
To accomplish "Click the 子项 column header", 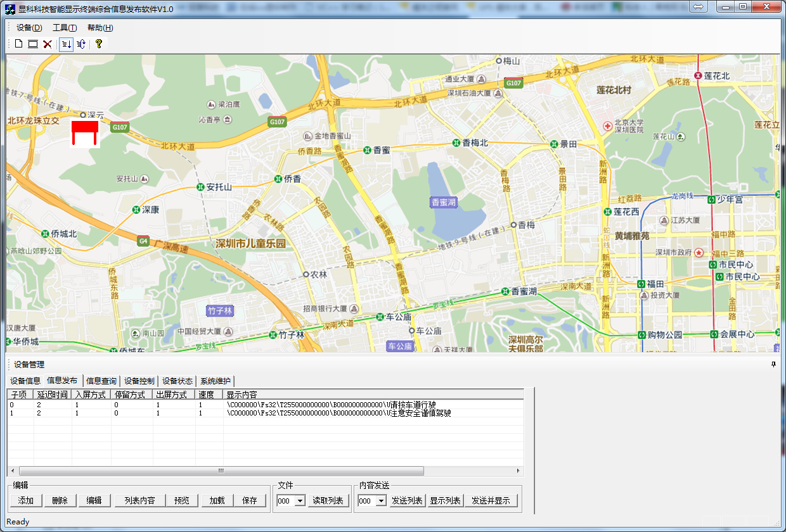I will tap(20, 394).
